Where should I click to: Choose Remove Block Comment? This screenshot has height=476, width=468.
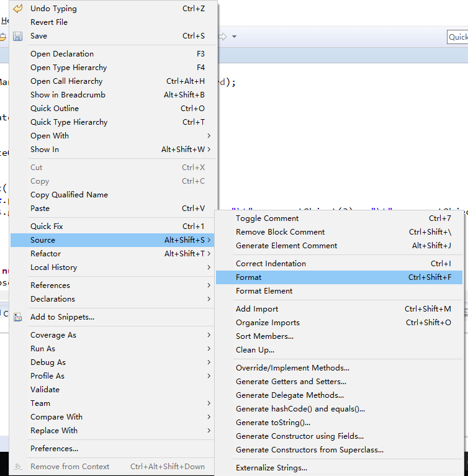pos(340,232)
